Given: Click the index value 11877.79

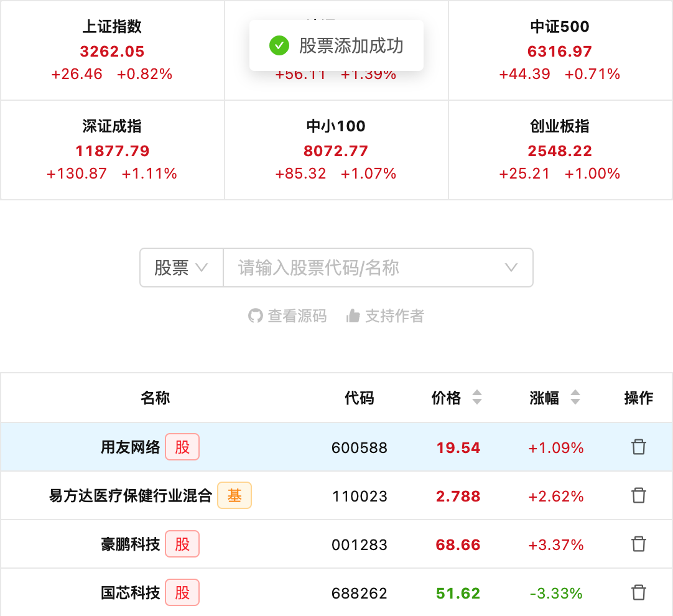Looking at the screenshot, I should [x=113, y=151].
